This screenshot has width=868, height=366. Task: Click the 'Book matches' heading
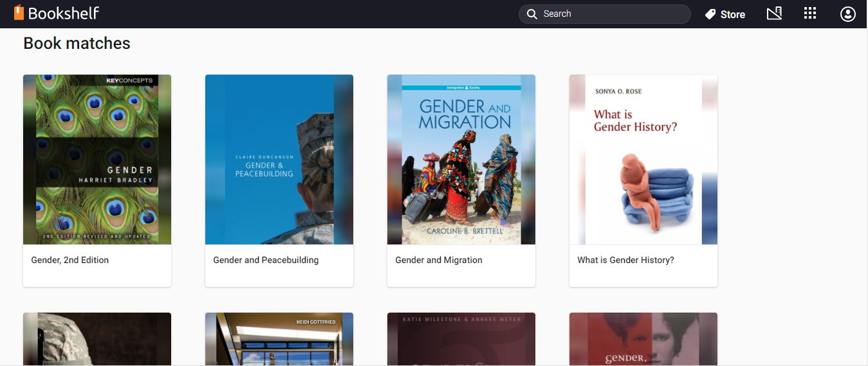click(x=77, y=43)
